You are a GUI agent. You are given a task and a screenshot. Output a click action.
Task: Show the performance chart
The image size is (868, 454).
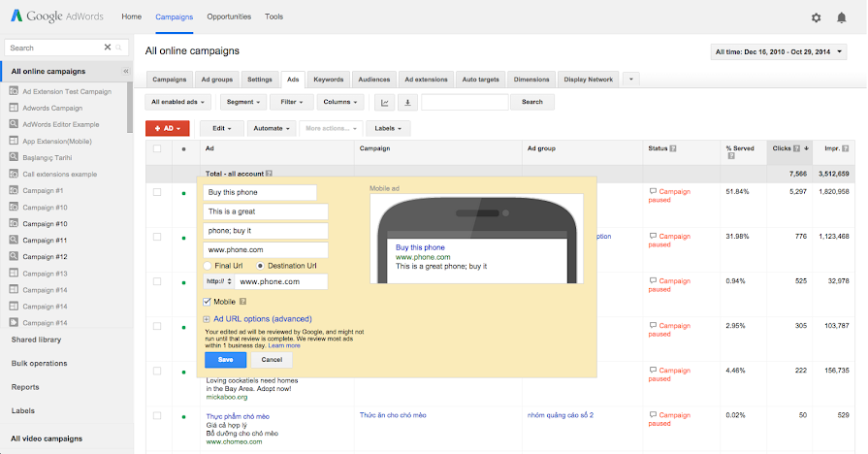385,102
